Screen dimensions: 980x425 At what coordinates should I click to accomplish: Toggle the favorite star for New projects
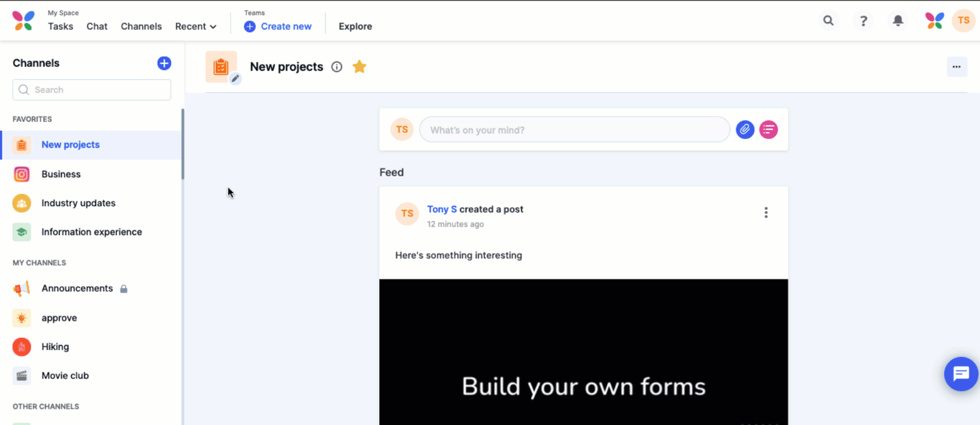359,67
